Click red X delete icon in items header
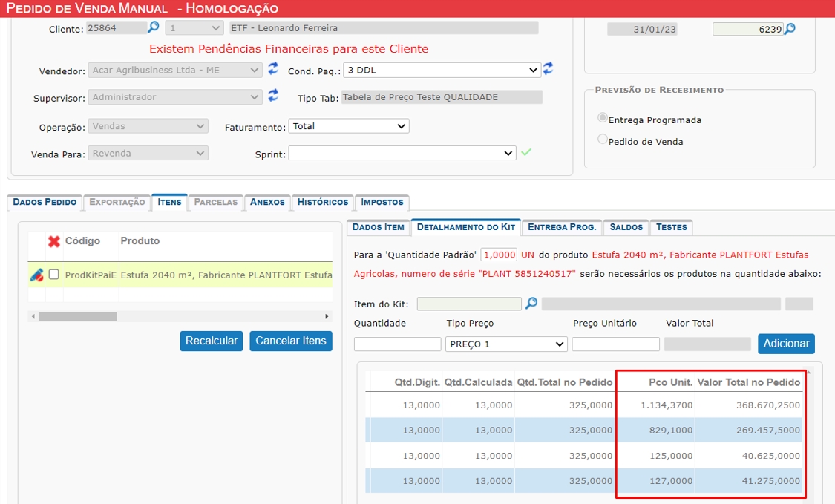The height and width of the screenshot is (504, 835). pos(53,241)
